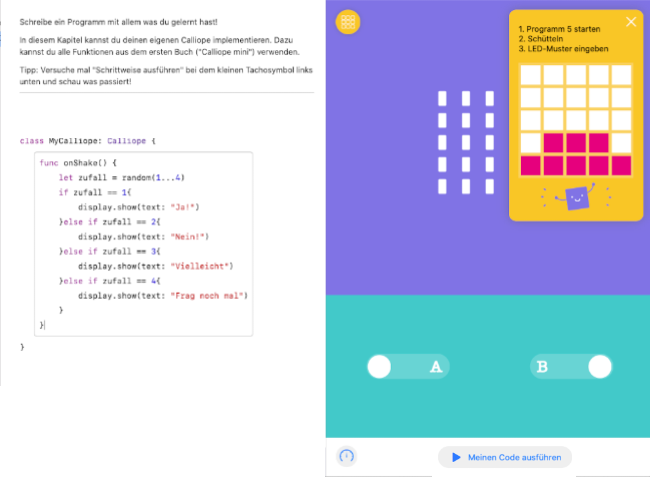Viewport: 650px width, 477px height.
Task: Toggle the center cell of LED pattern grid
Action: pyautogui.click(x=576, y=120)
